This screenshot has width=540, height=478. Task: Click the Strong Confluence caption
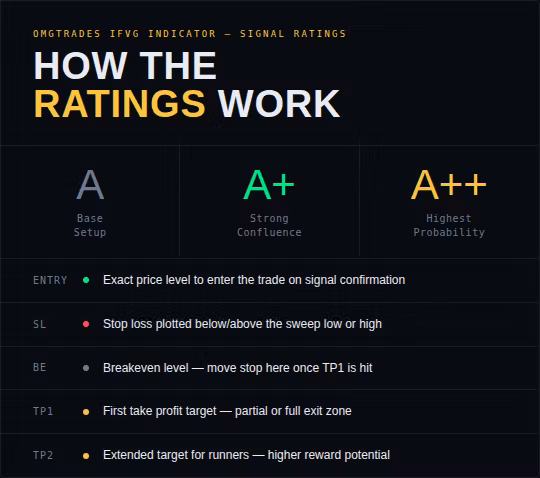point(269,225)
